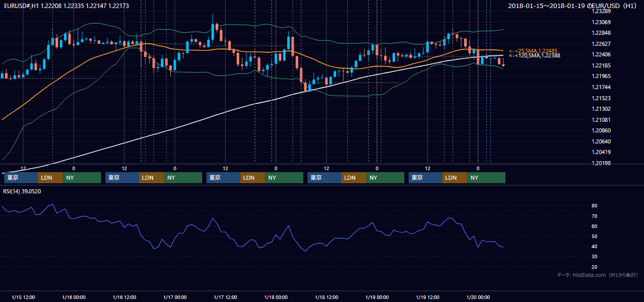Screen dimensions: 644x302
Task: Click price axis value 1.21965
Action: click(x=601, y=77)
